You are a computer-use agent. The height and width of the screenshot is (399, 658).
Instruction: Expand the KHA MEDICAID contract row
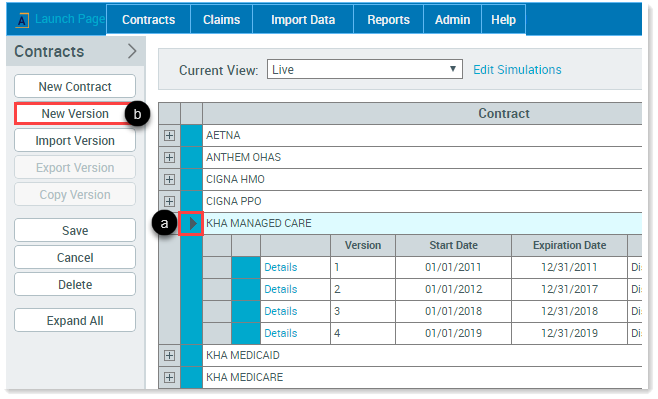[169, 355]
